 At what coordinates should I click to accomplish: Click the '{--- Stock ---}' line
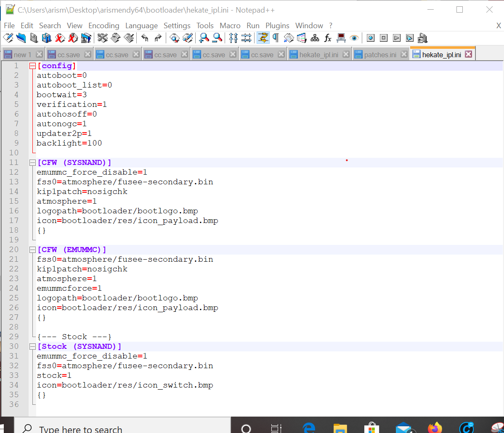point(74,337)
